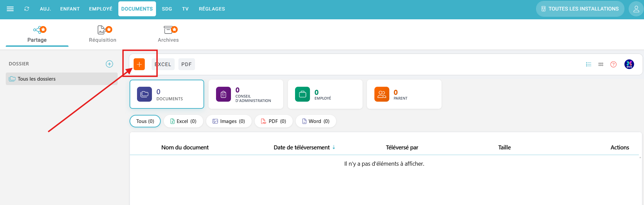The image size is (644, 205).
Task: Open the hamburger main menu
Action: point(10,9)
